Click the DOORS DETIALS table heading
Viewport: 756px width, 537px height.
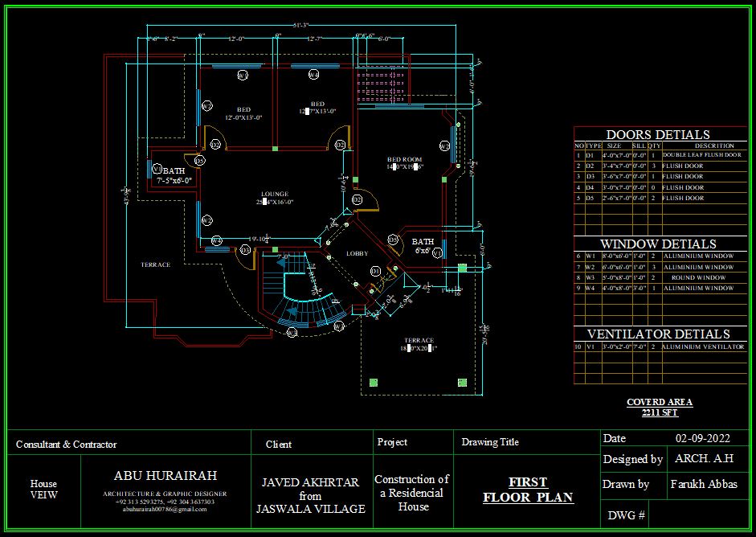(658, 134)
